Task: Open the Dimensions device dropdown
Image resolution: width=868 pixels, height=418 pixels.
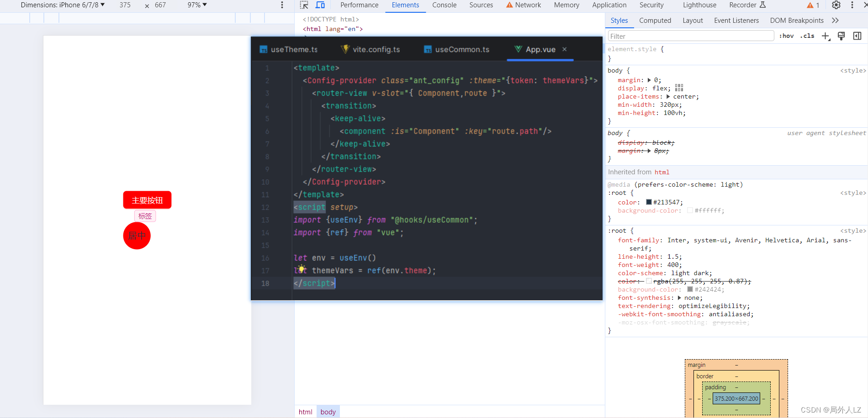Action: click(x=63, y=5)
